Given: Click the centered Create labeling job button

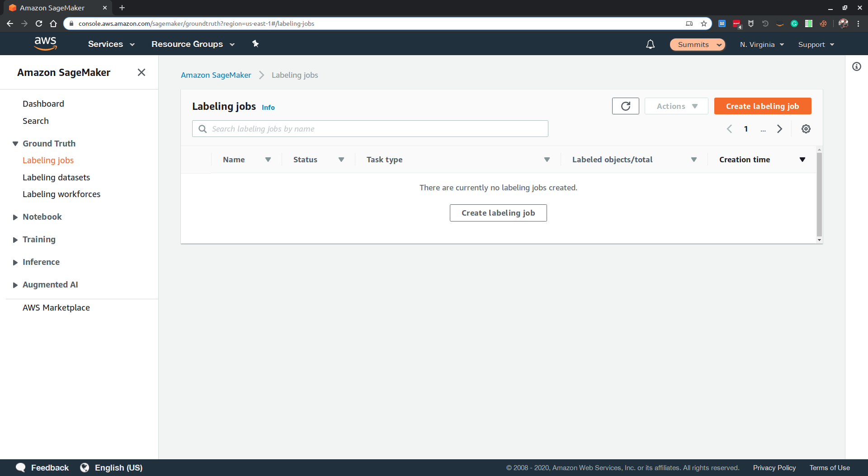Looking at the screenshot, I should [x=498, y=213].
